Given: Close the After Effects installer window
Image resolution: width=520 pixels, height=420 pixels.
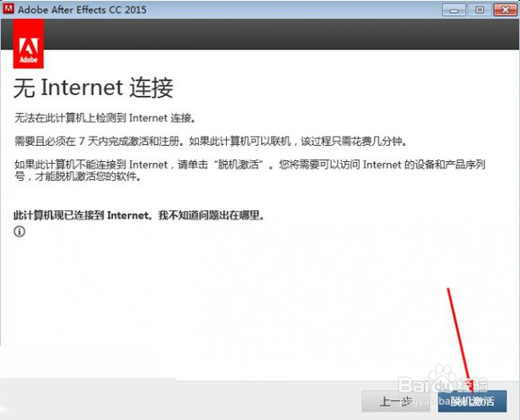Looking at the screenshot, I should [x=505, y=10].
